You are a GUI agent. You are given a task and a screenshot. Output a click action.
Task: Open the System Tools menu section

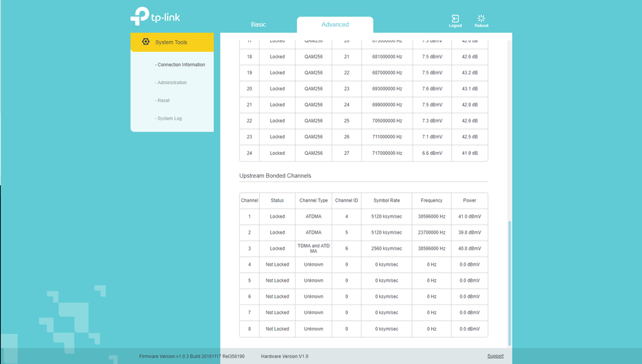pos(172,42)
